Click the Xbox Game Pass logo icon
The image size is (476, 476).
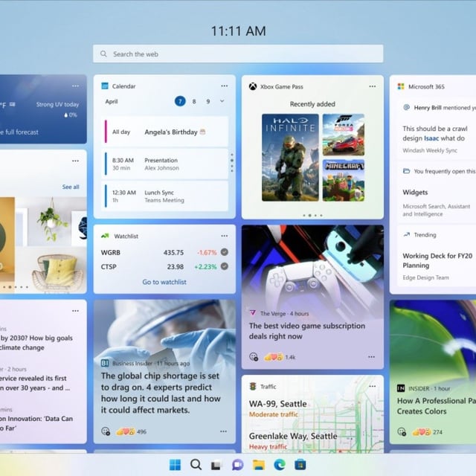click(x=253, y=86)
